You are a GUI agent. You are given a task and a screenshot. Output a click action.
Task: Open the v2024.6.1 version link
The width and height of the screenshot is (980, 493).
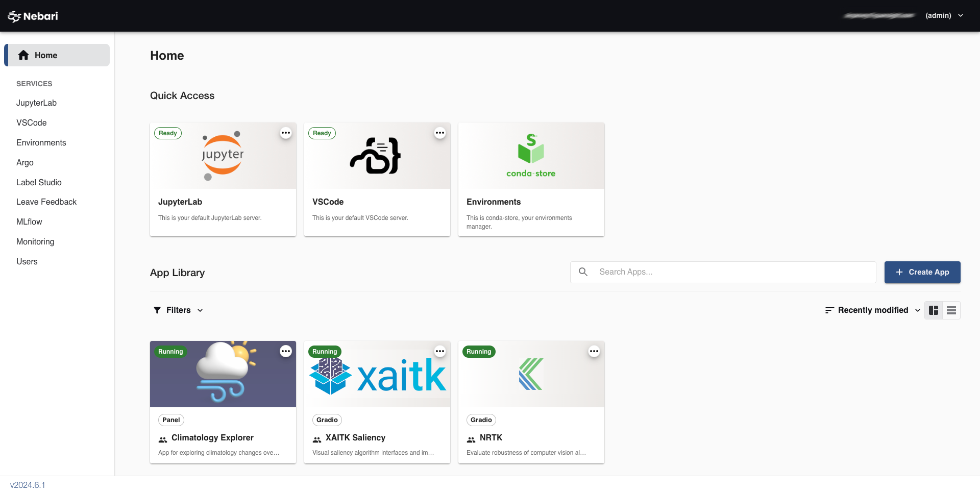(x=28, y=484)
